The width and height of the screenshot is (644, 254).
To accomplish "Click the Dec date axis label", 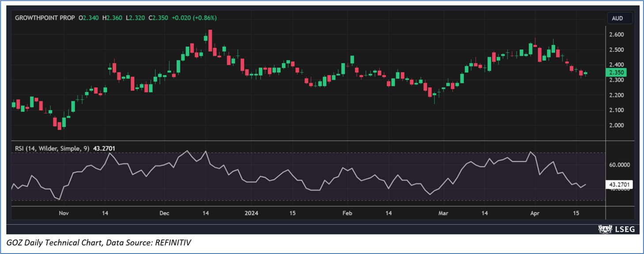I will pyautogui.click(x=164, y=213).
